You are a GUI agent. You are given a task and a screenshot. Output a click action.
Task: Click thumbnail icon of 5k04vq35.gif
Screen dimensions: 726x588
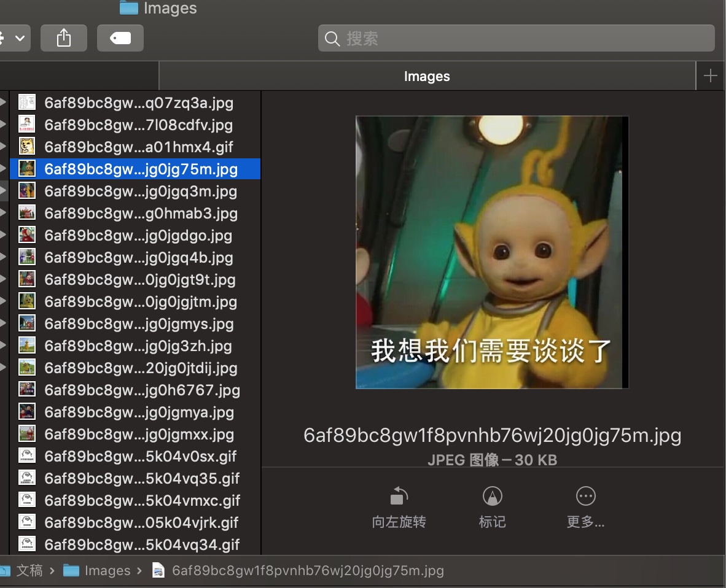pos(27,478)
